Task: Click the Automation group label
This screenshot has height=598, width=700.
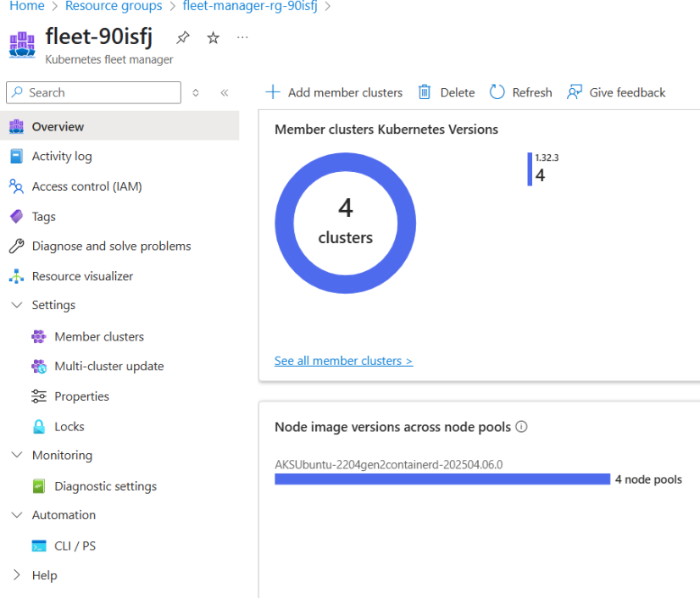Action: tap(64, 515)
